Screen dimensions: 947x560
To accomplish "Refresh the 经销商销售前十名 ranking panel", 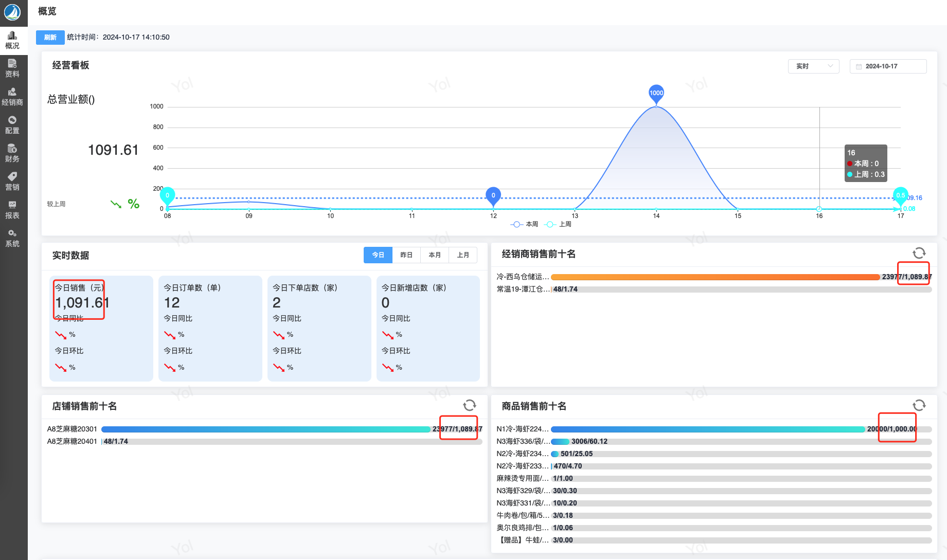I will tap(919, 253).
